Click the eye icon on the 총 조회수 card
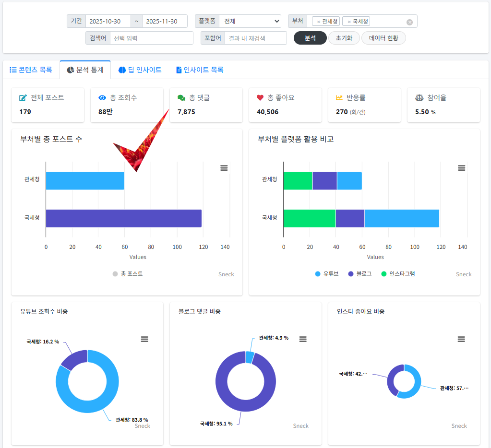This screenshot has height=448, width=491. pos(102,97)
